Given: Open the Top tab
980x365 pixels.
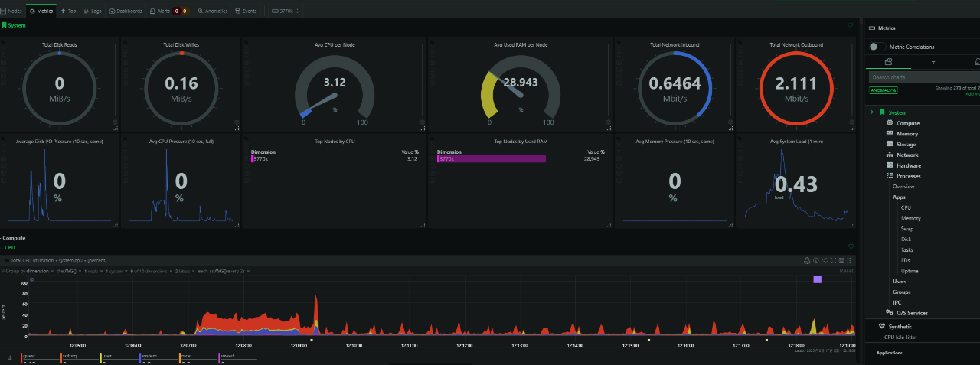Looking at the screenshot, I should point(69,11).
